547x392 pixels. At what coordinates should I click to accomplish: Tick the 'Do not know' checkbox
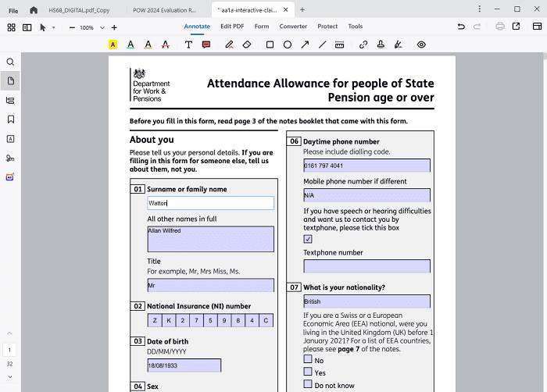pos(308,385)
